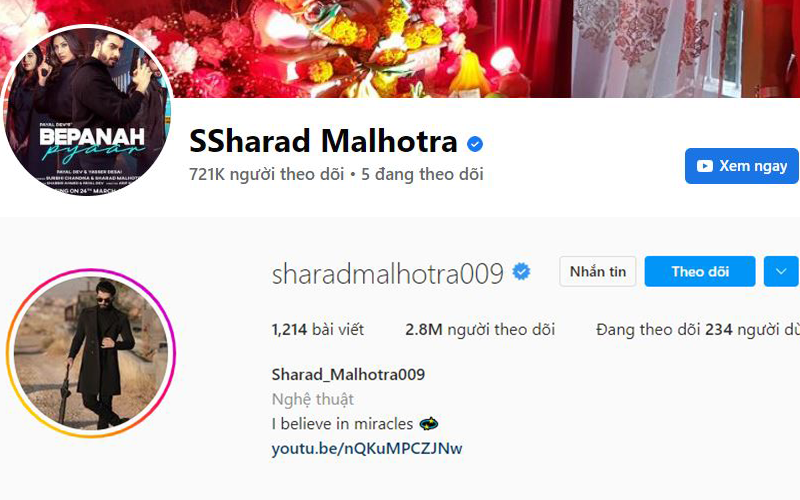This screenshot has height=500, width=800.
Task: Click the Facebook verified badge beside SSharad Malhotra
Action: 474,144
